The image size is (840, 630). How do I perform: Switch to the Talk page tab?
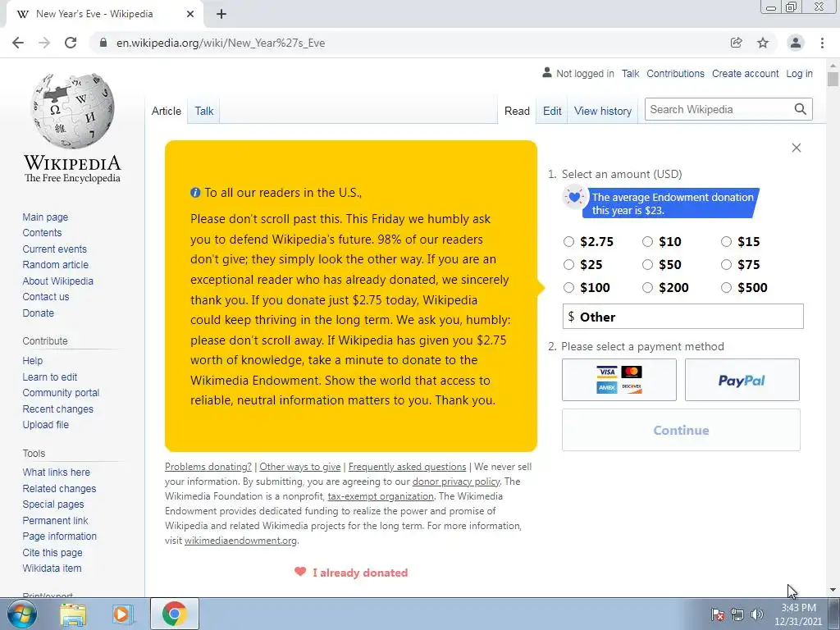click(204, 111)
